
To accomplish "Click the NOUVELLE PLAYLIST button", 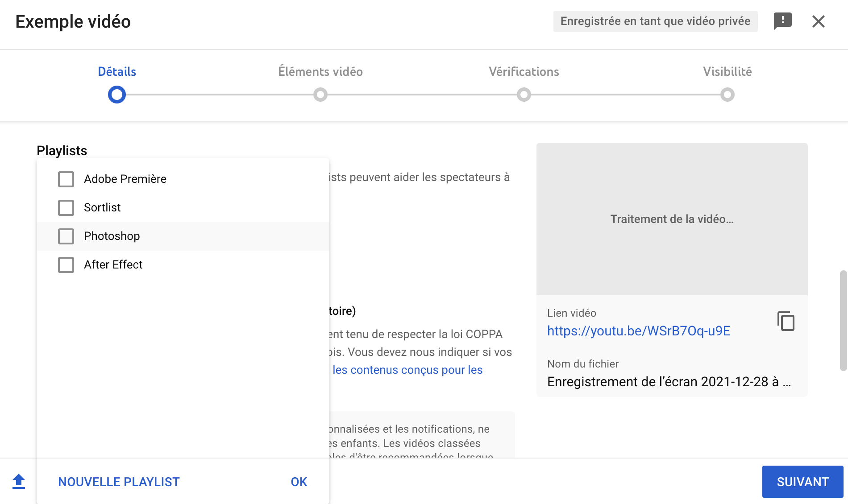I will [x=119, y=482].
